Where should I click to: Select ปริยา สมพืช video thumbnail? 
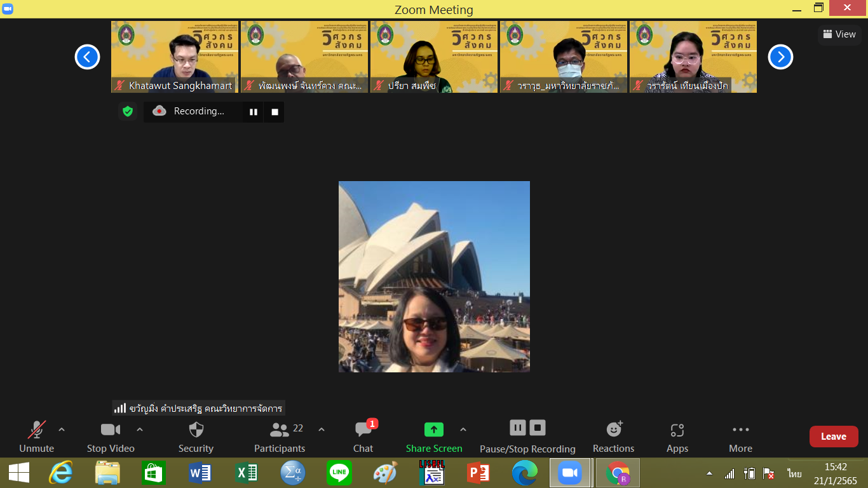click(x=434, y=57)
